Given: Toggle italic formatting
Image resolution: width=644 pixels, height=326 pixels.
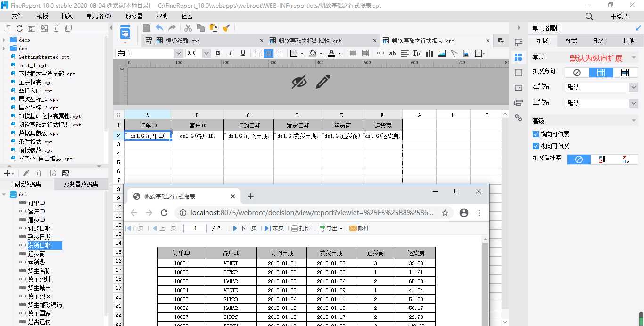Looking at the screenshot, I should coord(231,53).
